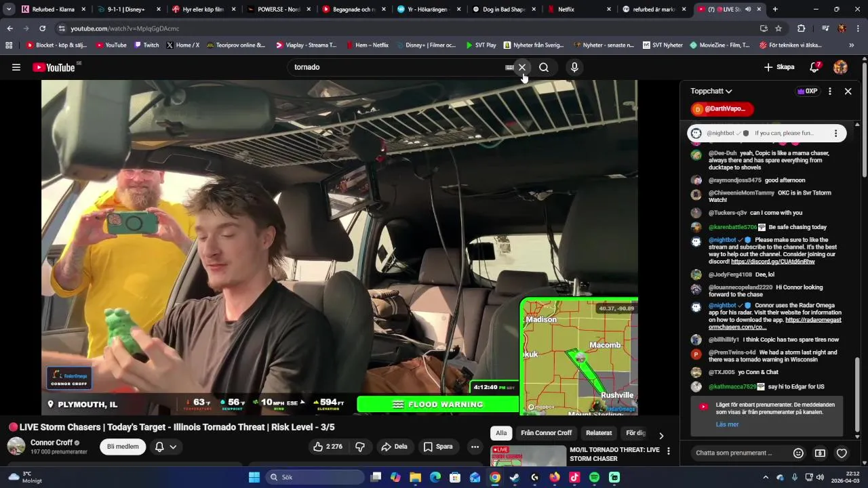The image size is (868, 488).
Task: Open the Spotify taskbar icon
Action: [594, 477]
